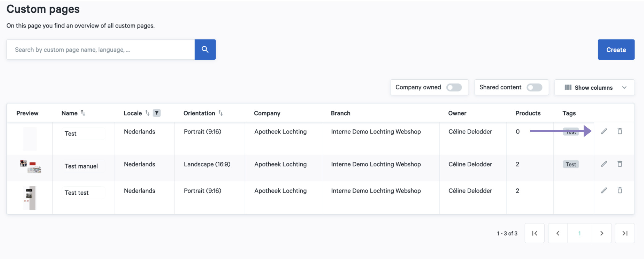Screen dimensions: 644x259
Task: Edit the Test test page pencil icon
Action: point(604,190)
